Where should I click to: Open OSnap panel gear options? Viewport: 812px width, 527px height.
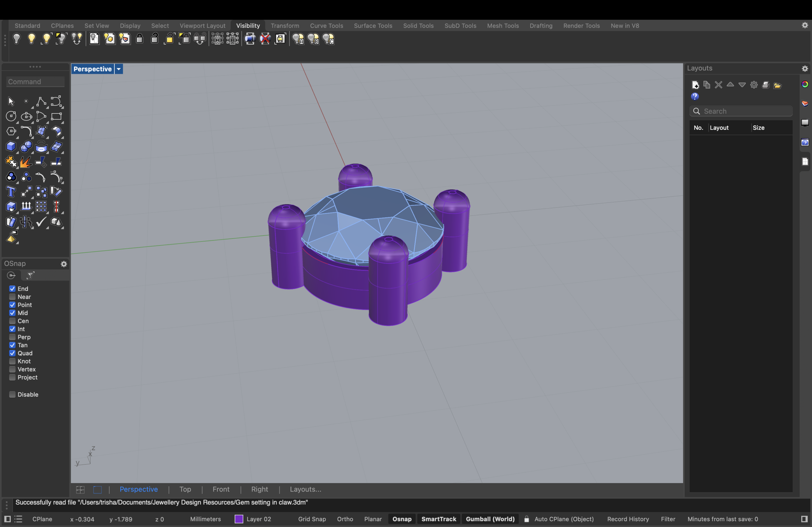[x=64, y=264]
